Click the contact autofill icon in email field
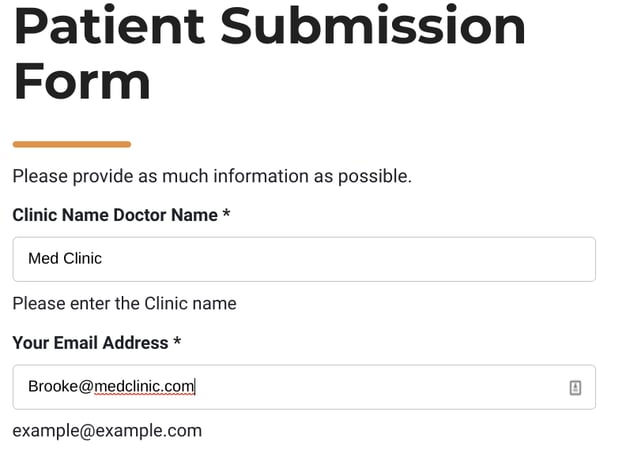Viewport: 630px width, 453px height. tap(575, 387)
